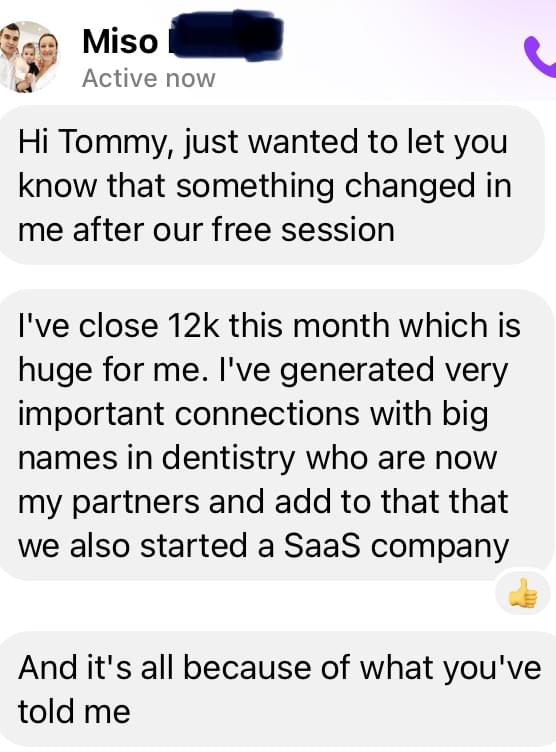Image resolution: width=556 pixels, height=752 pixels.
Task: Click "free session" text in first bubble
Action: (303, 229)
